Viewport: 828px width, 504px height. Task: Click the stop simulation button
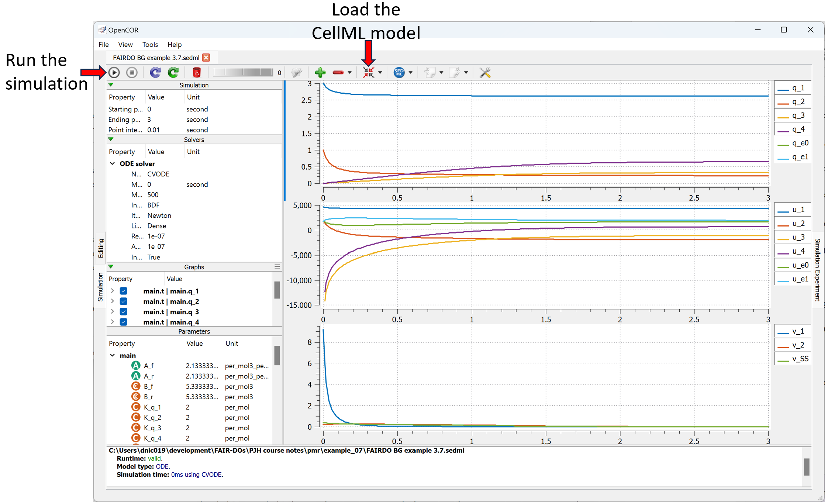(132, 72)
